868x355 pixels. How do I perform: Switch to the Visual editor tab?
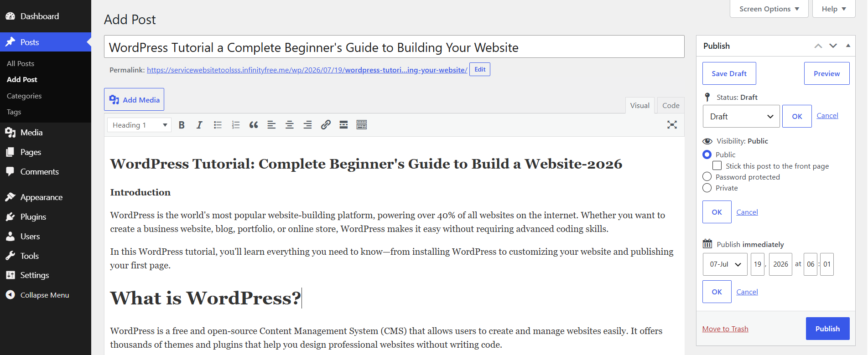coord(639,105)
